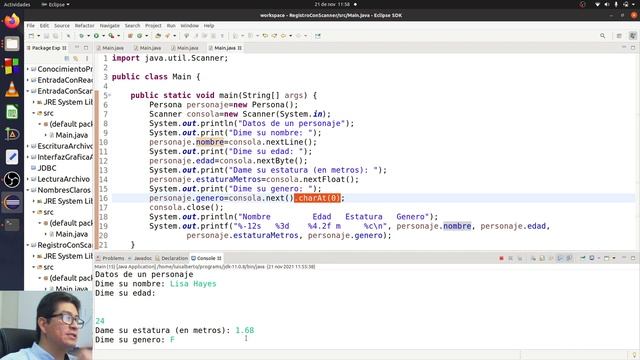Open the Run button dropdown arrow

click(103, 36)
